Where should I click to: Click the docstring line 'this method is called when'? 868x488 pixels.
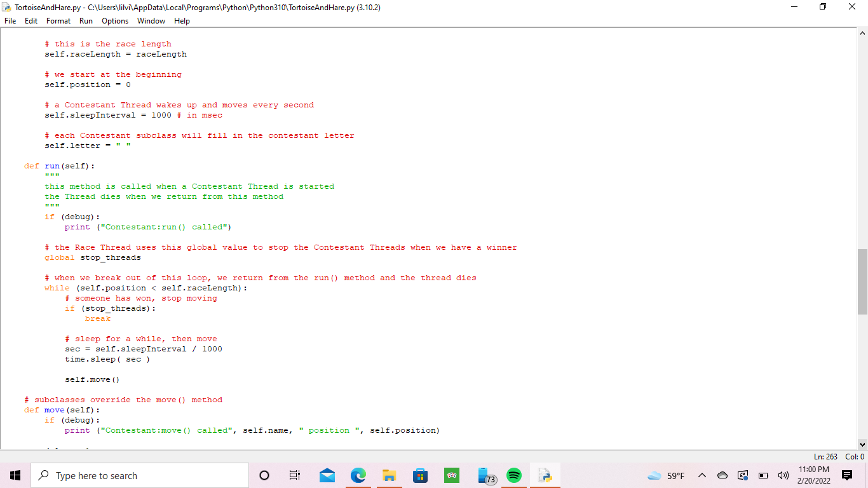click(189, 186)
